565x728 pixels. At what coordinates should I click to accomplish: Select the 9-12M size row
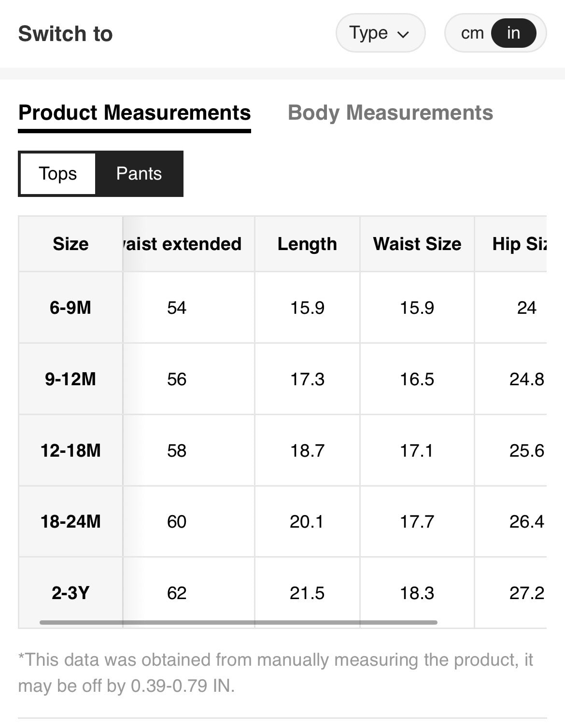point(71,379)
